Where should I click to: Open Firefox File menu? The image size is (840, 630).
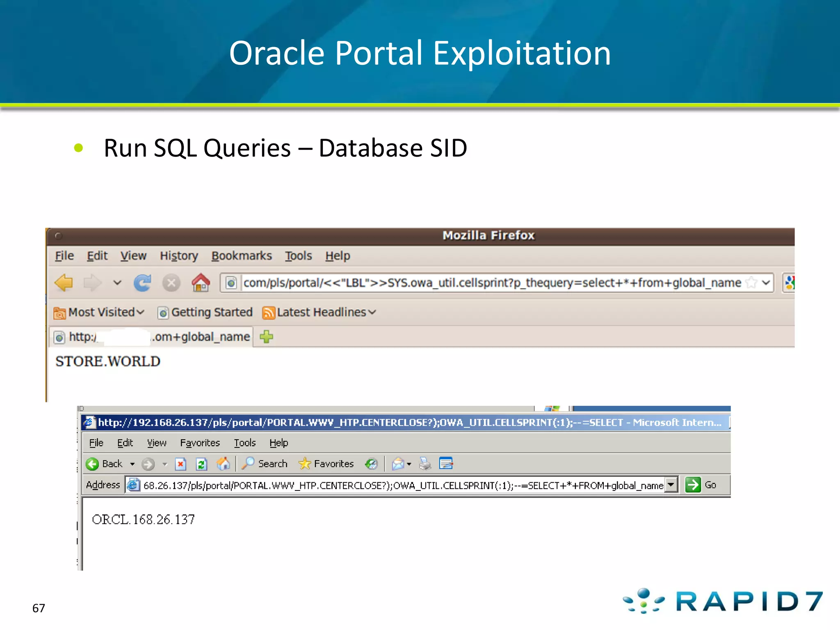pos(64,256)
